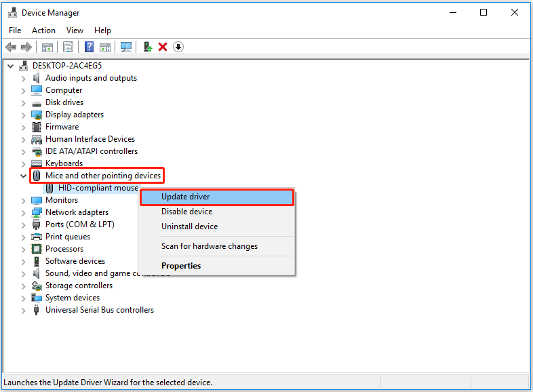This screenshot has width=533, height=392.
Task: Choose Update driver from context menu
Action: (x=217, y=197)
